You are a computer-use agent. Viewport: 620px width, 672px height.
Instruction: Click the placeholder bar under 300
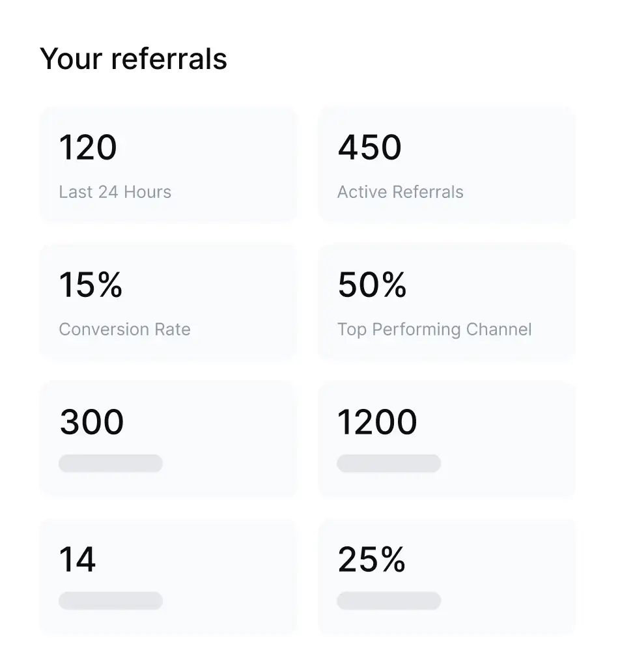tap(111, 464)
